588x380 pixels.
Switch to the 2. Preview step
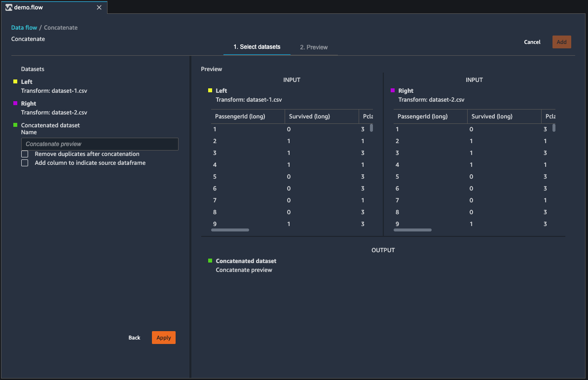click(314, 47)
